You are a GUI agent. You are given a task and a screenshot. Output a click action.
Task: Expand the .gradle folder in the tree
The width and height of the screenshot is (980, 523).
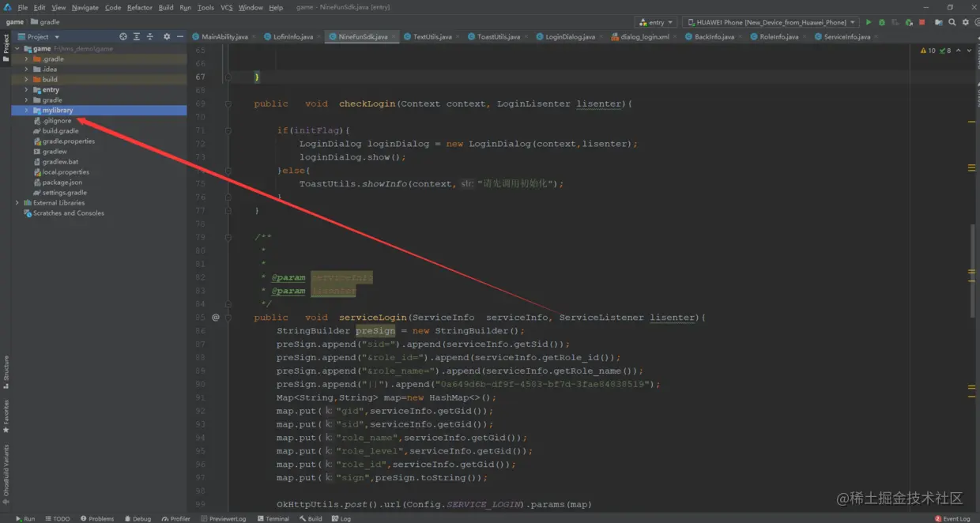click(x=26, y=59)
